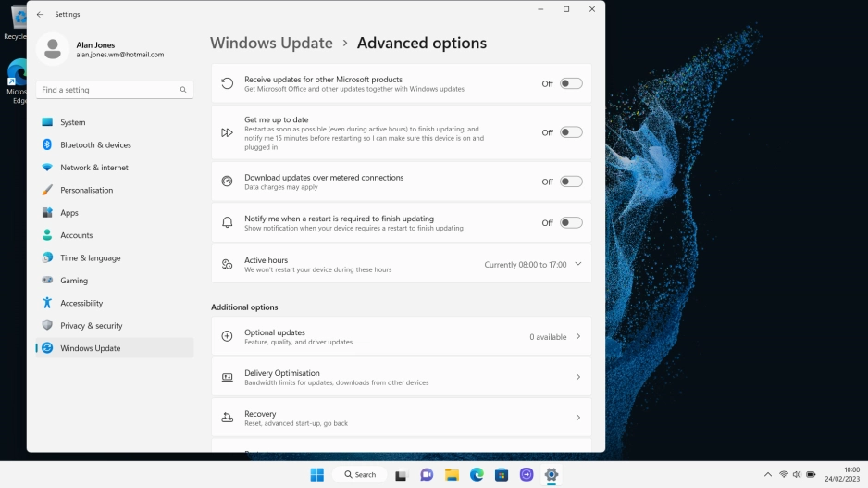Open Microsoft Edge from the taskbar

(477, 475)
